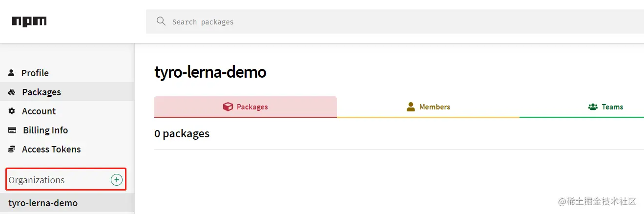Select the Packages tab
The height and width of the screenshot is (214, 644).
[x=246, y=107]
